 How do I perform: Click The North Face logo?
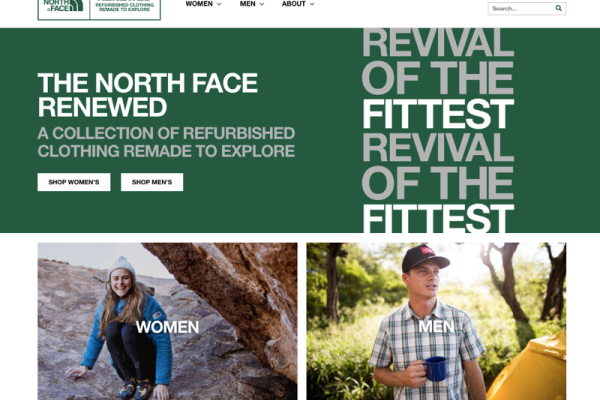click(63, 5)
